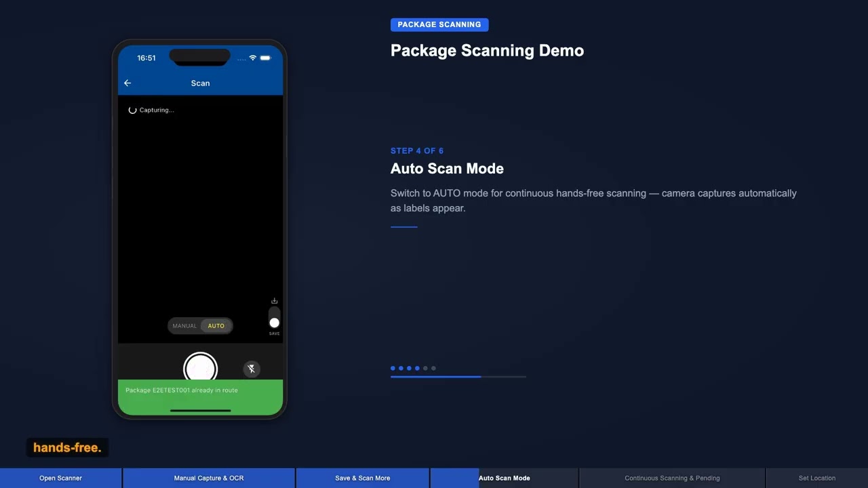Select AUTO scan mode
868x488 pixels.
pos(216,326)
